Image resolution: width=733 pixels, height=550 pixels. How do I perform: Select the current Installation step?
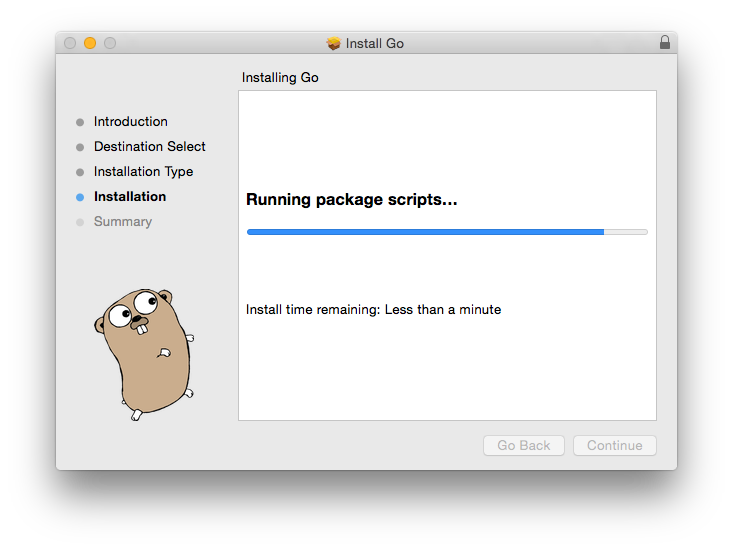(x=130, y=196)
